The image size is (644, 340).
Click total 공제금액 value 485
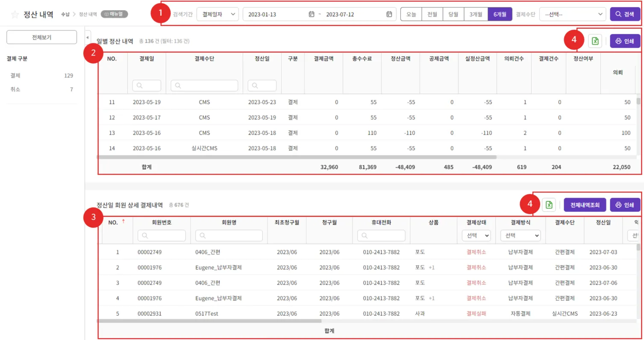(449, 167)
